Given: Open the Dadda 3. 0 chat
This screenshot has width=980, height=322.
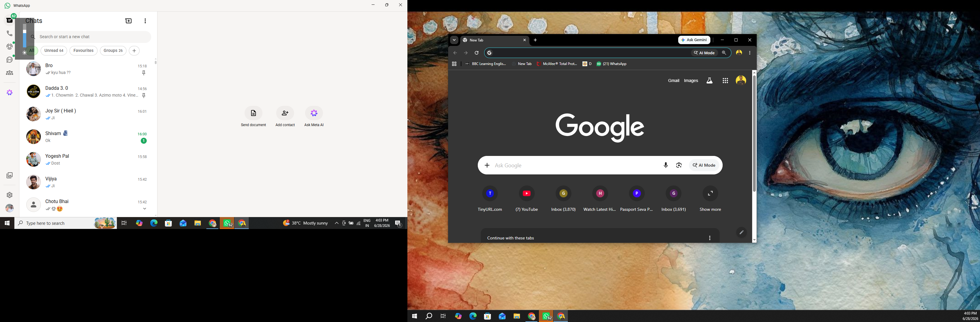Looking at the screenshot, I should point(87,92).
